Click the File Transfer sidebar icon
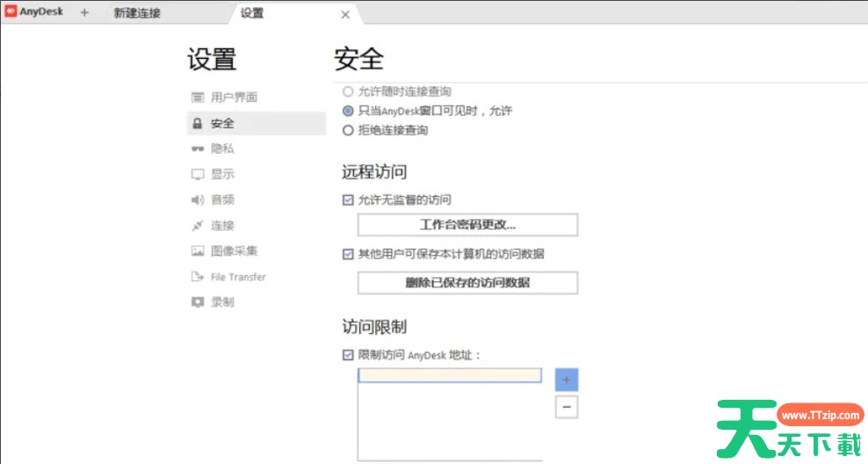This screenshot has height=464, width=868. (198, 277)
